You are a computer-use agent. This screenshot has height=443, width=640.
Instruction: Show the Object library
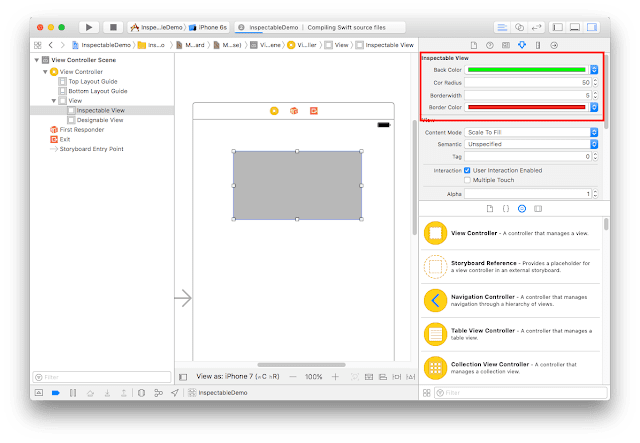[522, 209]
